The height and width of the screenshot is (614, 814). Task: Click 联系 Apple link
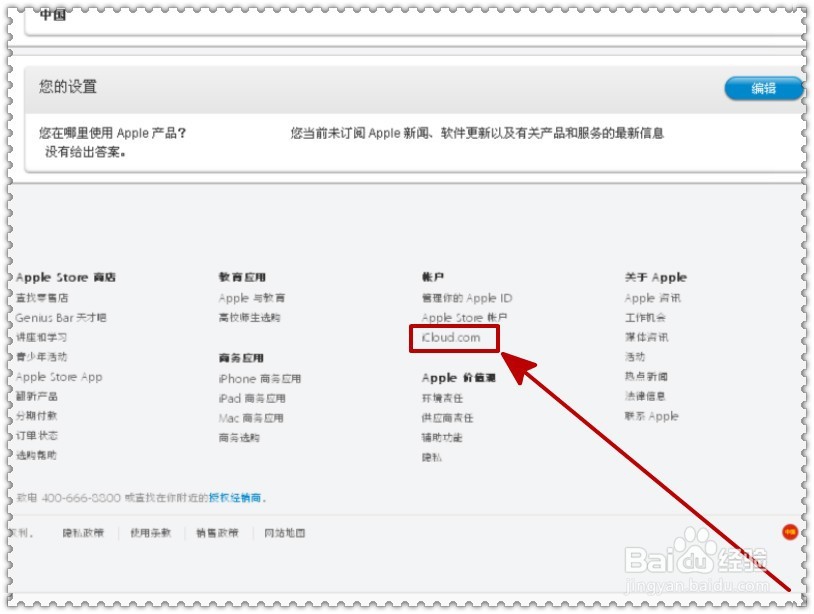pyautogui.click(x=652, y=416)
